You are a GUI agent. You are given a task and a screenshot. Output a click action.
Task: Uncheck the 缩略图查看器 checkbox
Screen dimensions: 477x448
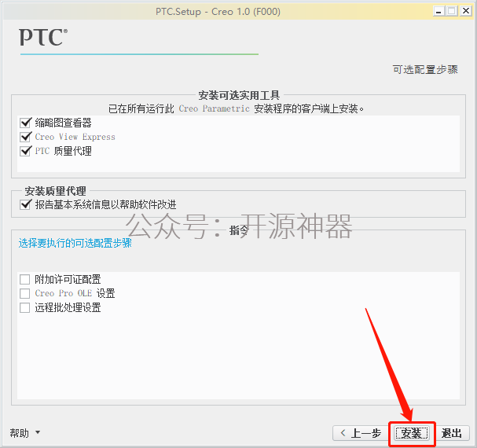click(25, 123)
